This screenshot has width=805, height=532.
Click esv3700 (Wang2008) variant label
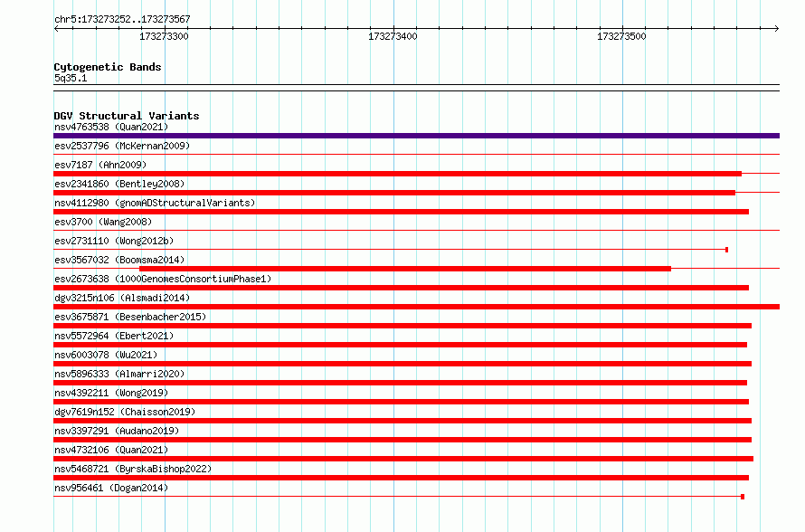tap(103, 222)
